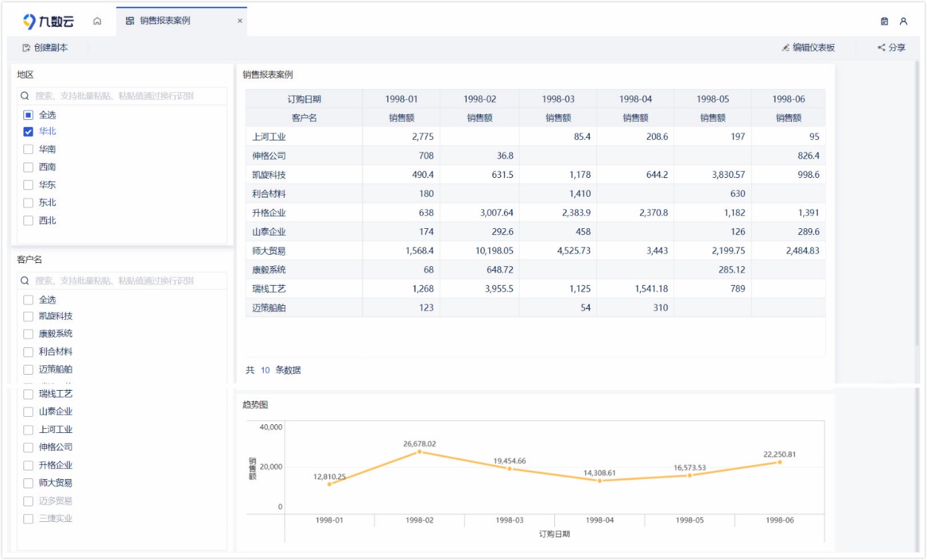The height and width of the screenshot is (560, 927).
Task: Check the 华东 region checkbox
Action: 28,185
